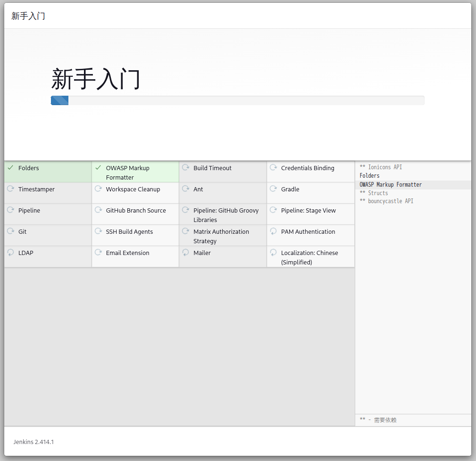
Task: Click the installation progress bar
Action: [237, 100]
